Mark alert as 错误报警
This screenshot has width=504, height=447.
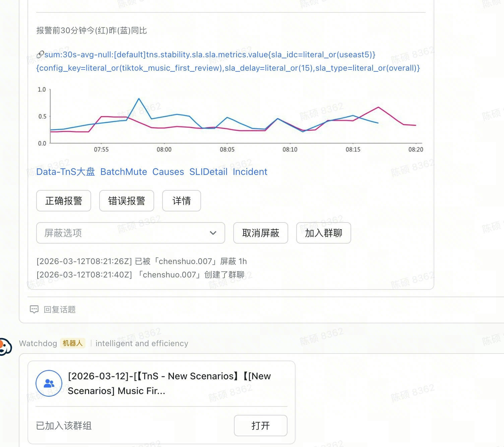tap(127, 201)
